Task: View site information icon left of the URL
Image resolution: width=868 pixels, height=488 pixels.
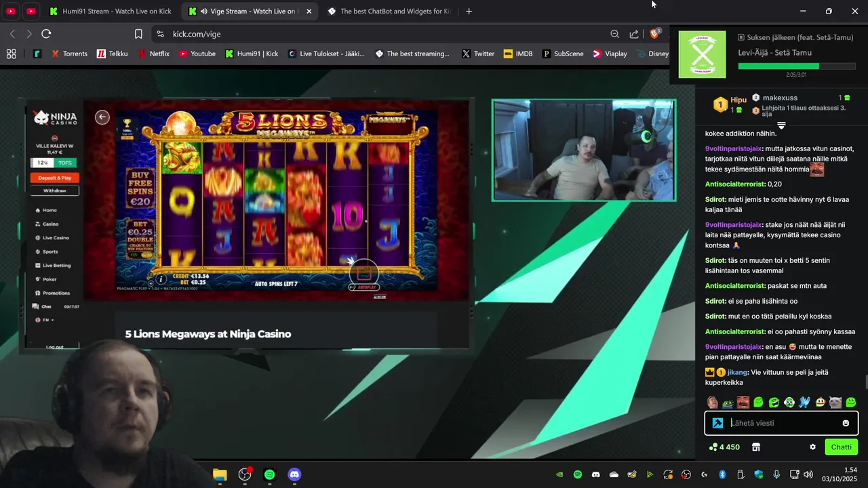Action: [x=160, y=34]
